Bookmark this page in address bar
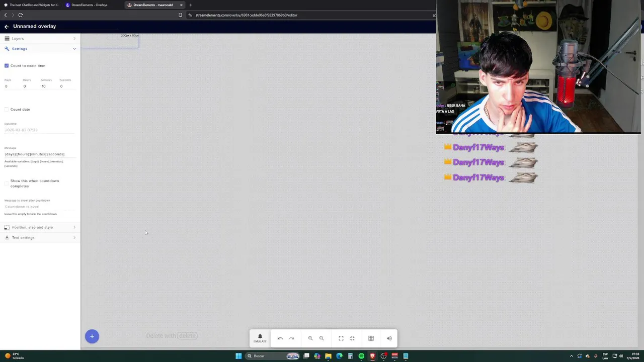The image size is (644, 362). pos(180,15)
